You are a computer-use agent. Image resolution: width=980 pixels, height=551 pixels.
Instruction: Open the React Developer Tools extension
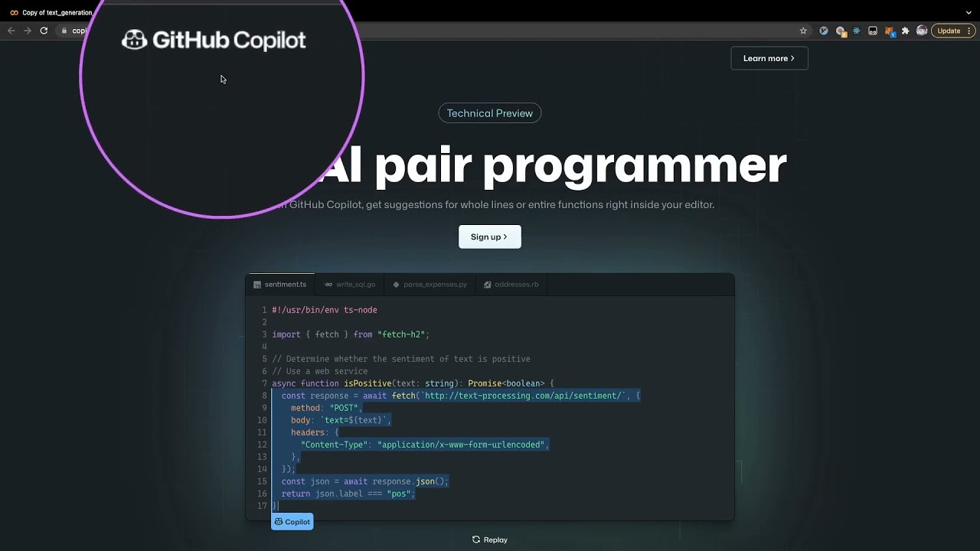coord(856,31)
